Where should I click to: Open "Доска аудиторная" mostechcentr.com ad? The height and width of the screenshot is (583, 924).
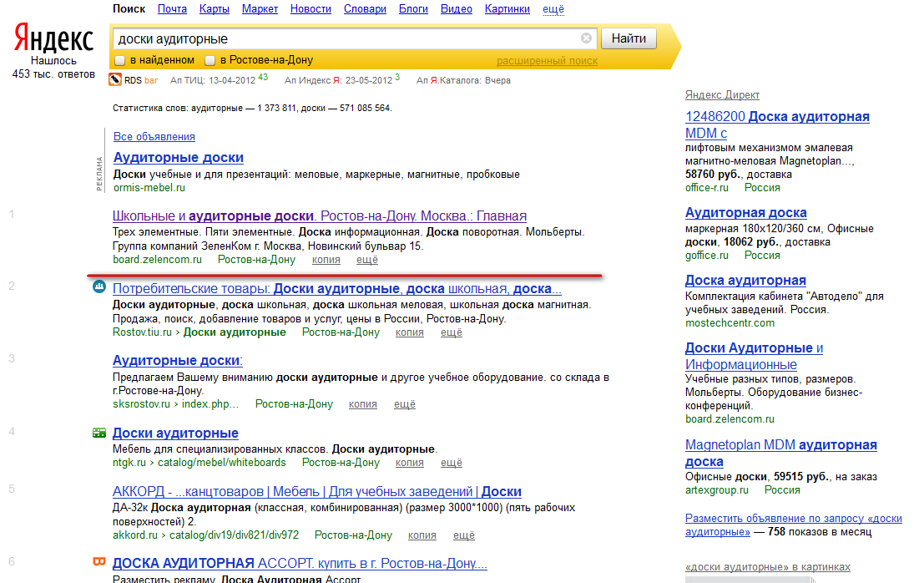[x=745, y=281]
